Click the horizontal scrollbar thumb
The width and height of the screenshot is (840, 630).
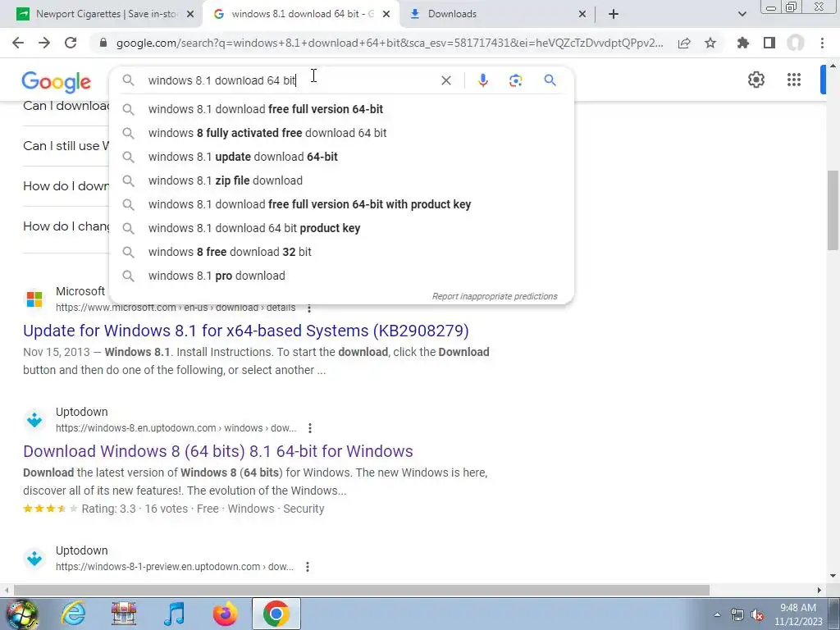pos(361,591)
